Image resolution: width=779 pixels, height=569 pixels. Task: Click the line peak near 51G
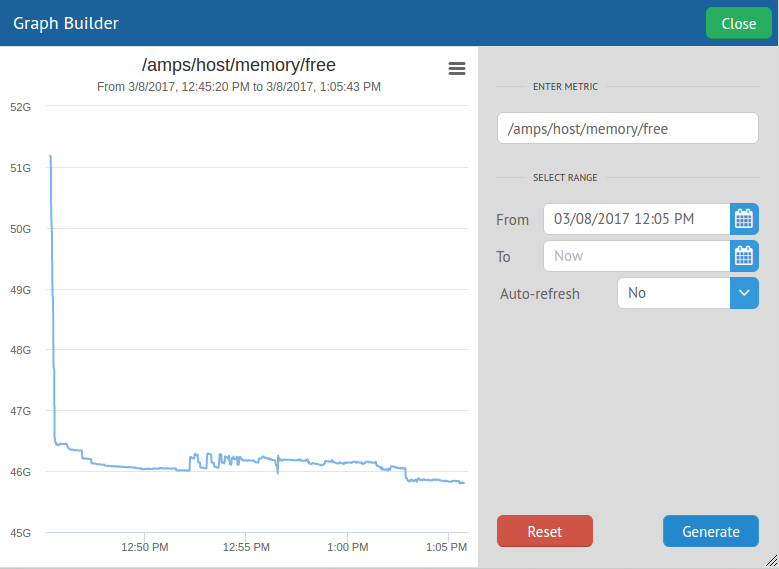50,157
